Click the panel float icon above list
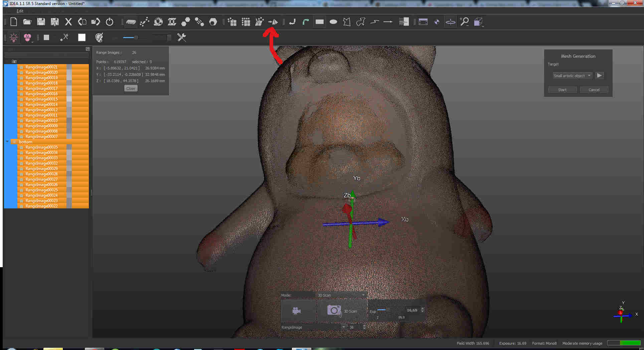 click(x=88, y=49)
